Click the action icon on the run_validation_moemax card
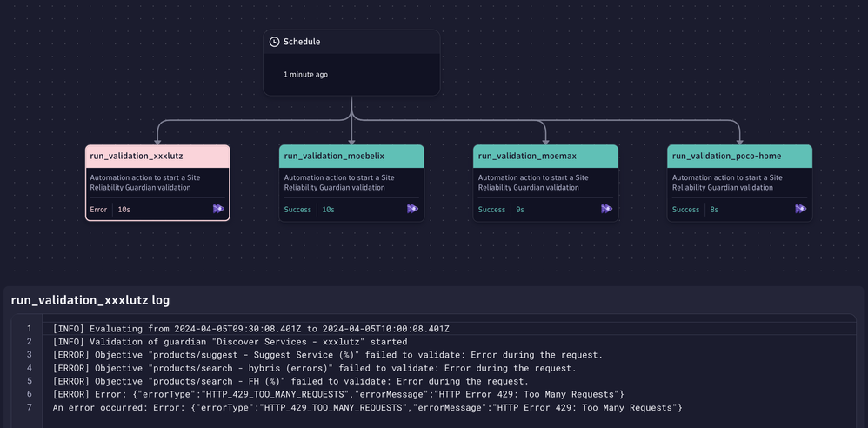The image size is (868, 428). point(606,209)
